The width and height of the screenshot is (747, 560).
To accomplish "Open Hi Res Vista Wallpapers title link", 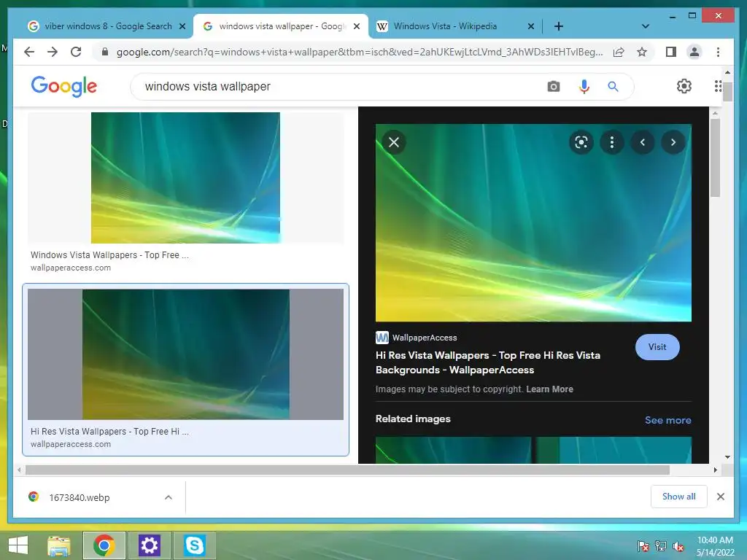I will coord(488,362).
